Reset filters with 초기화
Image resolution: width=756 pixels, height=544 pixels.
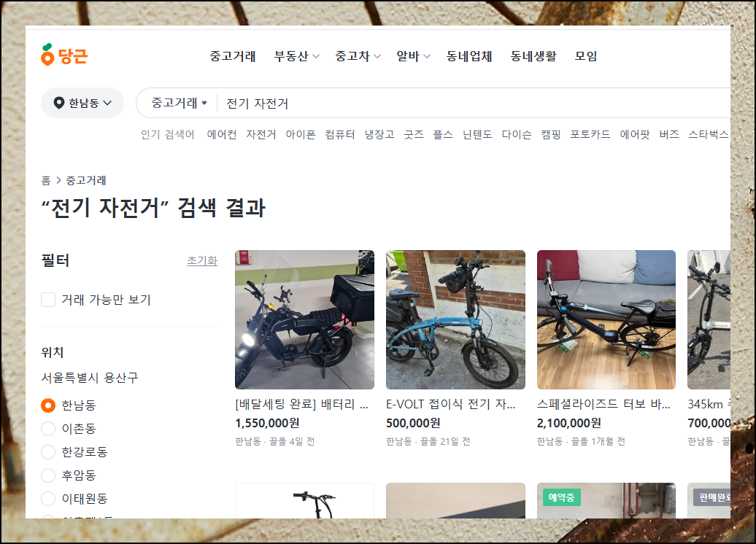pos(202,260)
